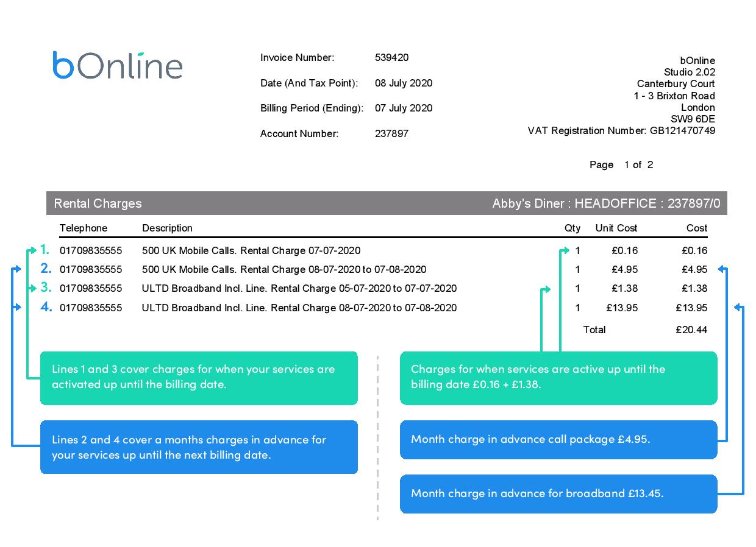Click the 'Month charge in advance for broadband' box

558,493
